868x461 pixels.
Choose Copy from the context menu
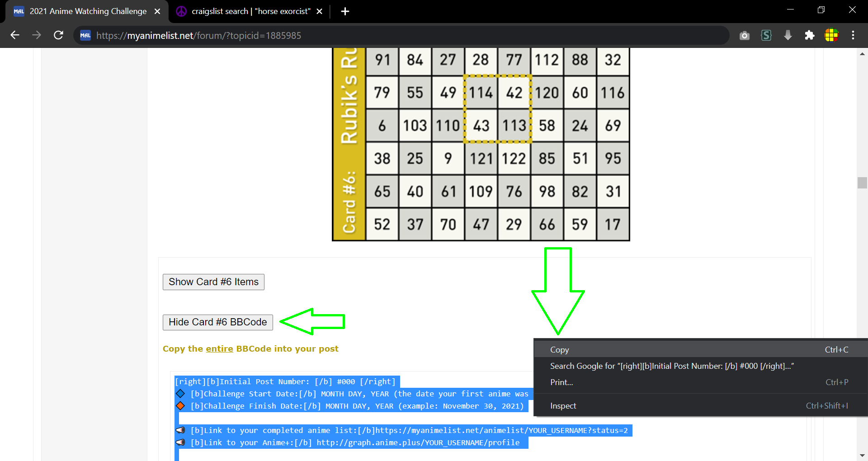tap(701, 349)
